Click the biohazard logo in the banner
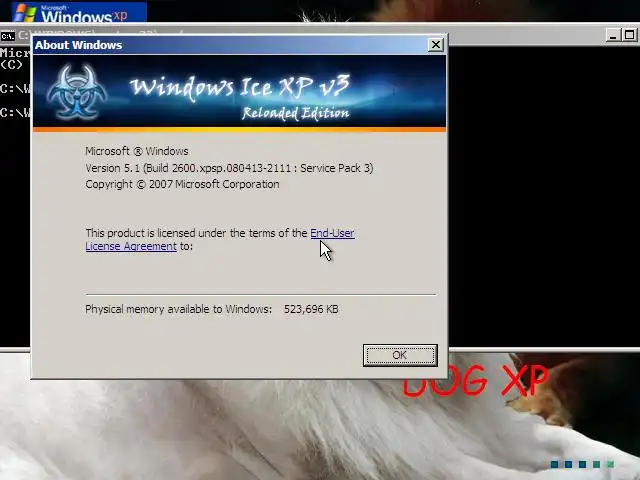 (x=77, y=91)
